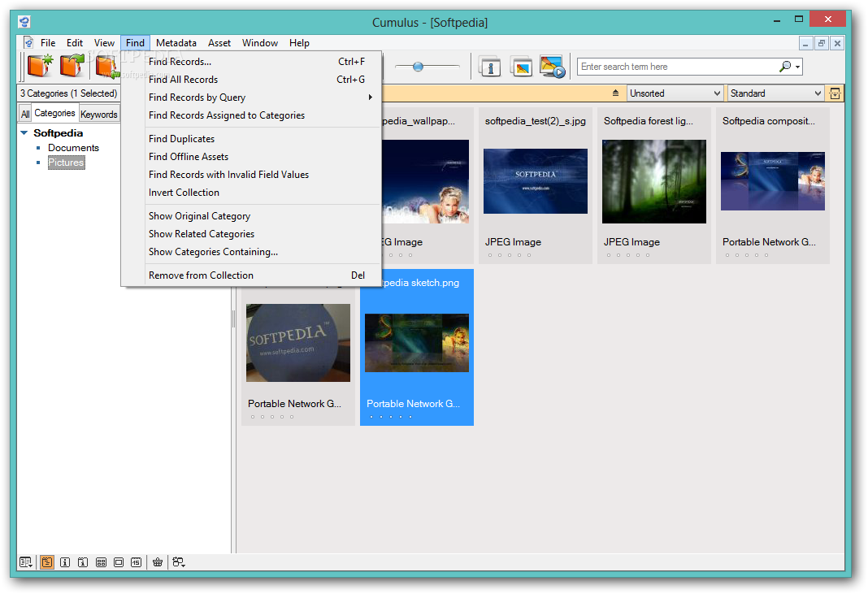Collapse the Softpedia category tree
This screenshot has height=594, width=868.
(x=24, y=133)
